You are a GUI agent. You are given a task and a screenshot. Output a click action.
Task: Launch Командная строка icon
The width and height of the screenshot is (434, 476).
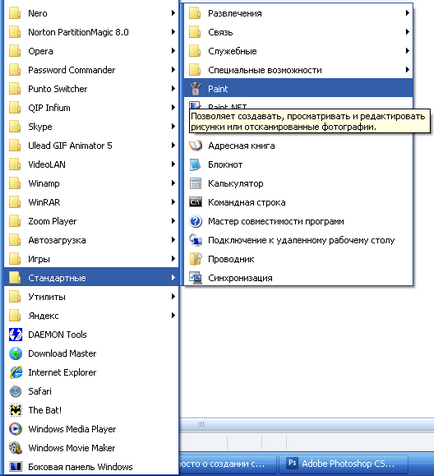[196, 202]
